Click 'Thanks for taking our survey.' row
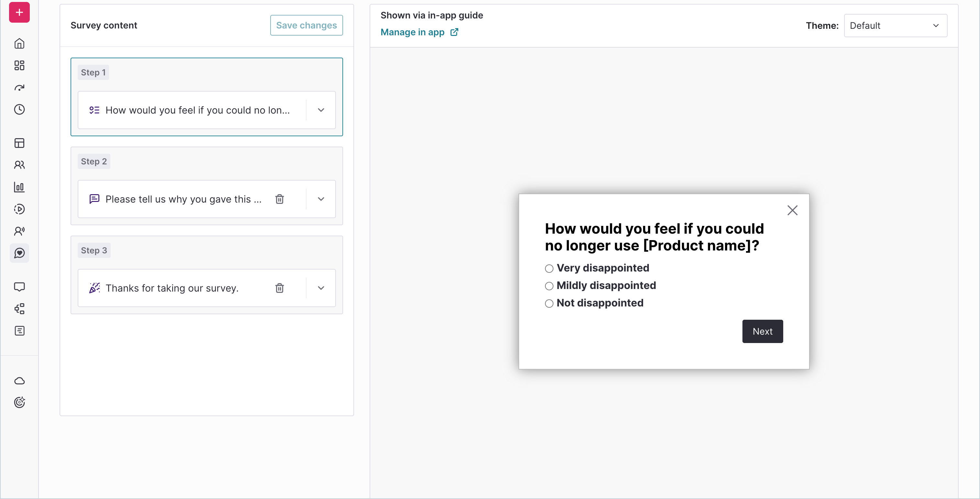980x499 pixels. click(206, 288)
